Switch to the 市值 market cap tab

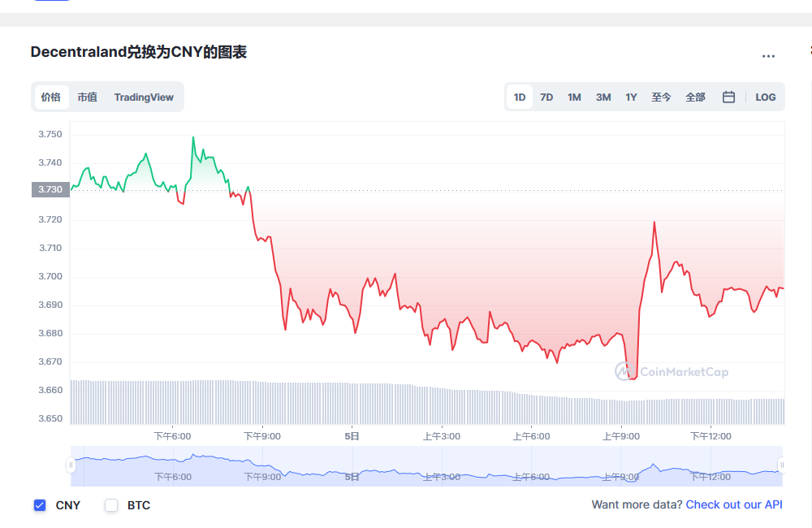88,97
